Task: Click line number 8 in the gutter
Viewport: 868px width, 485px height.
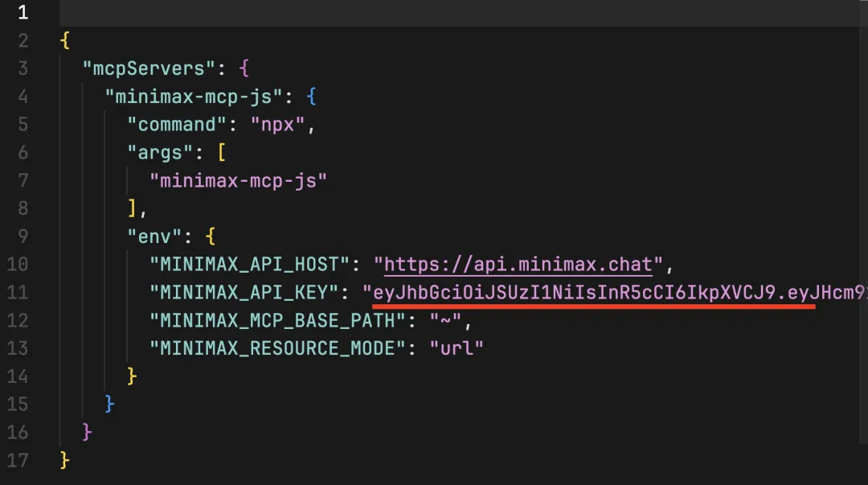Action: pos(23,208)
